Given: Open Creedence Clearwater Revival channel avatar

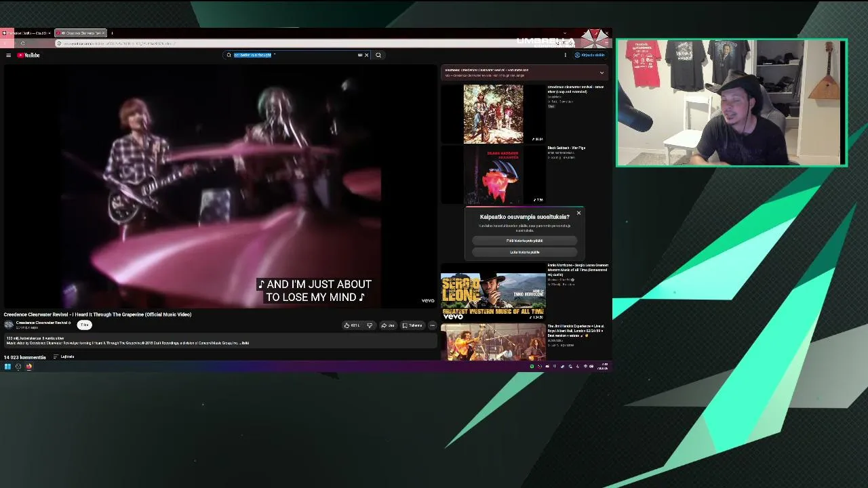Looking at the screenshot, I should tap(8, 325).
